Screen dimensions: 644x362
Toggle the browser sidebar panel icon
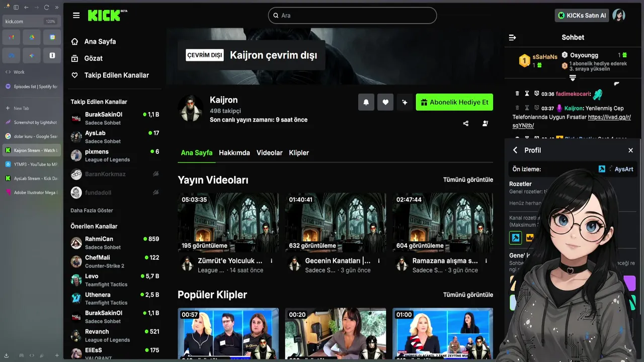16,8
